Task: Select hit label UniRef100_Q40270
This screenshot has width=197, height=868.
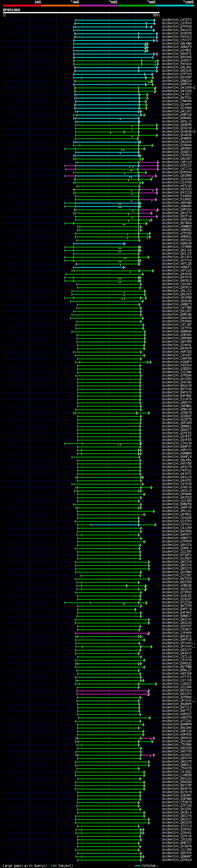Action: click(x=177, y=213)
